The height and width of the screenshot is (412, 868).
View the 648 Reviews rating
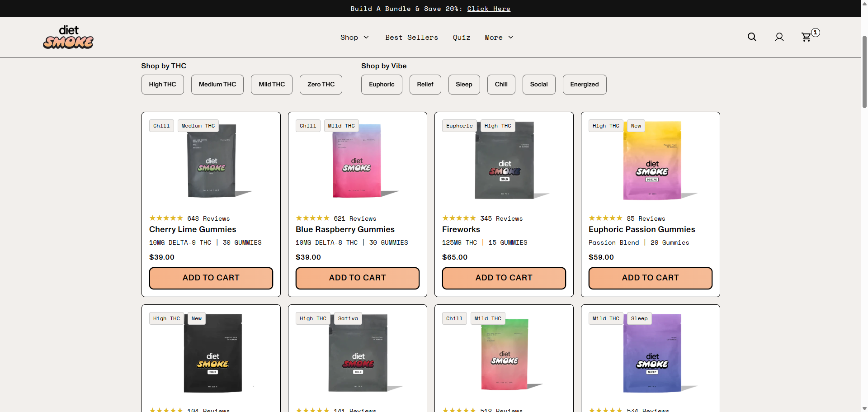[x=189, y=218]
